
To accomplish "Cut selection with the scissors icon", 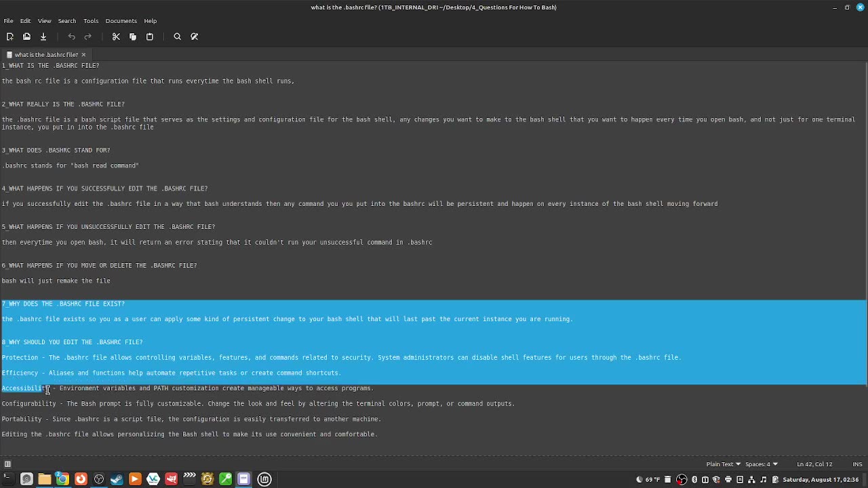I will click(x=116, y=37).
